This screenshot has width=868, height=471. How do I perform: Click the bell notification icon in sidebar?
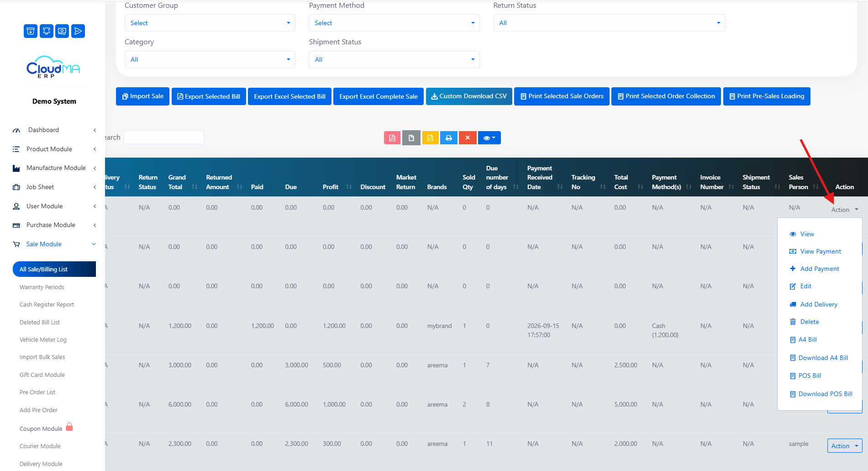pos(47,31)
